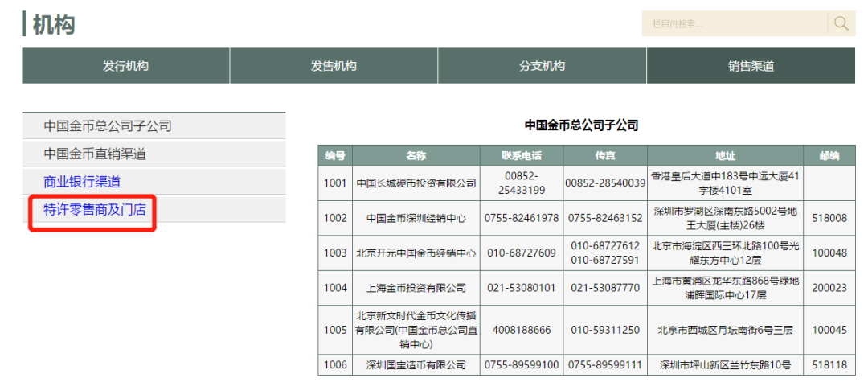This screenshot has width=868, height=382.
Task: Click the 联系电话 column header
Action: pos(522,155)
